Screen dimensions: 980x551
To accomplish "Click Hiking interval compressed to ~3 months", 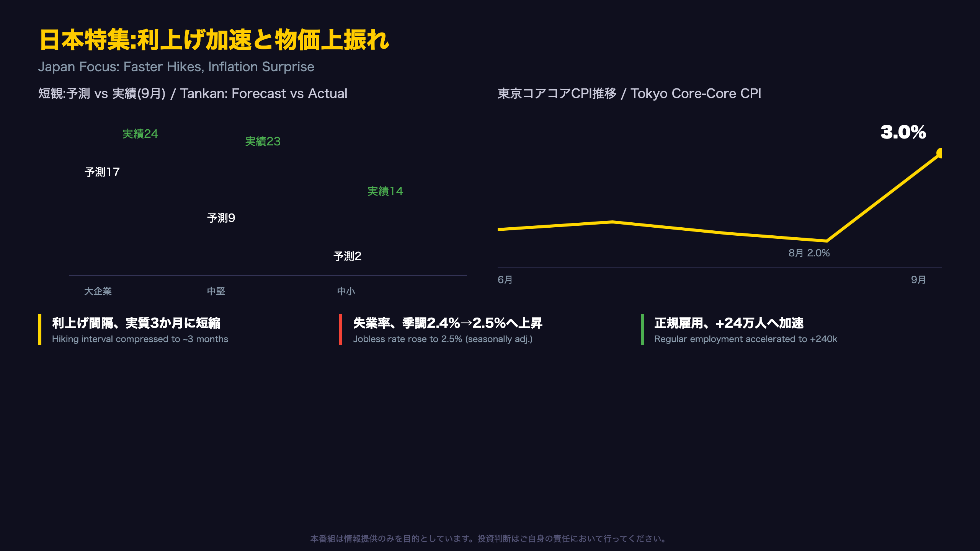I will click(x=140, y=339).
